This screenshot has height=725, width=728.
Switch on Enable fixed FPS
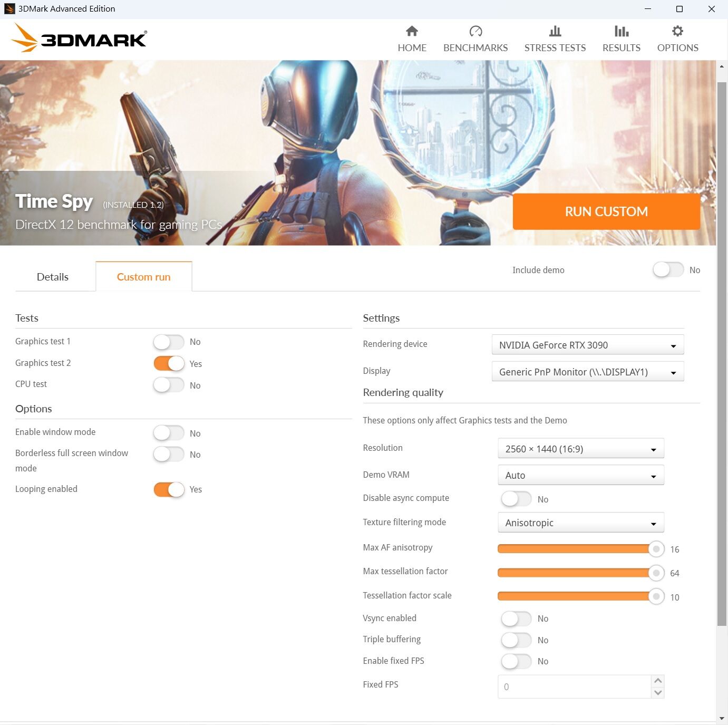pyautogui.click(x=516, y=661)
